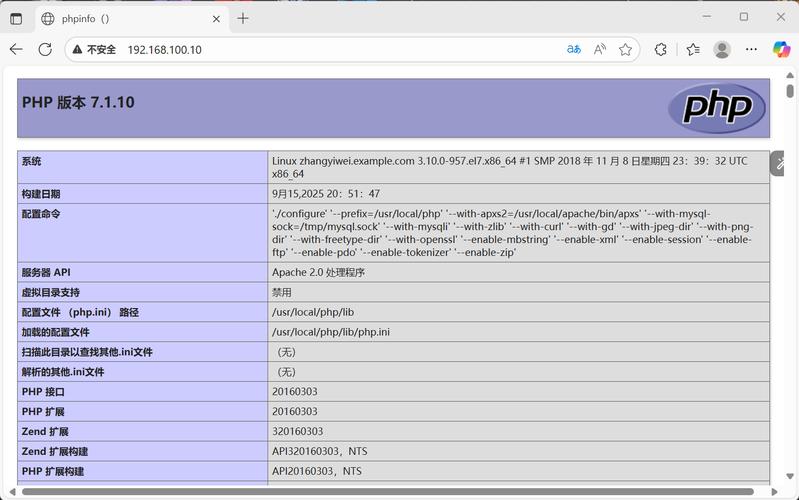Click the PHP 扩展构建 row label
This screenshot has width=799, height=500.
(x=52, y=471)
